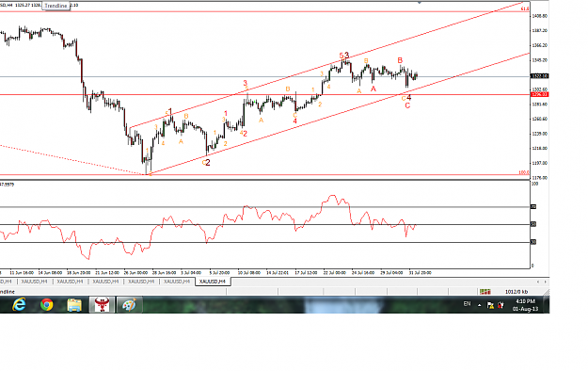Open Windows Explorer folder icon in taskbar
Viewport: 588px width, 371px height.
pos(74,304)
